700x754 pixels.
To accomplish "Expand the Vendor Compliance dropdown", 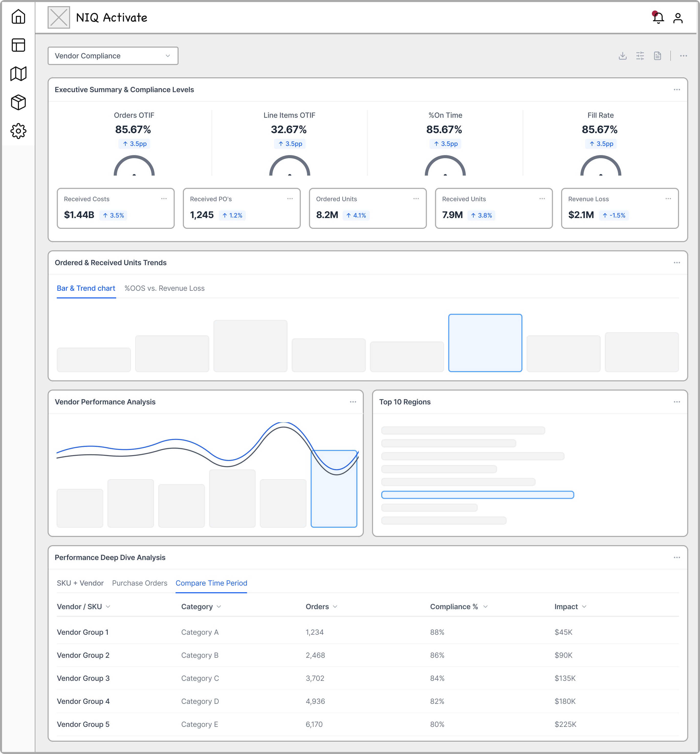I will pos(113,56).
